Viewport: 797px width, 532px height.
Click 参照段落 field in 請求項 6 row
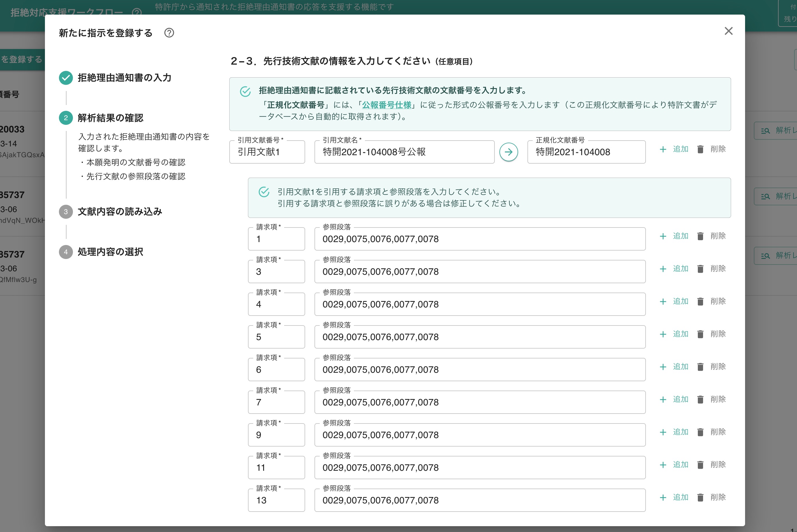tap(480, 370)
